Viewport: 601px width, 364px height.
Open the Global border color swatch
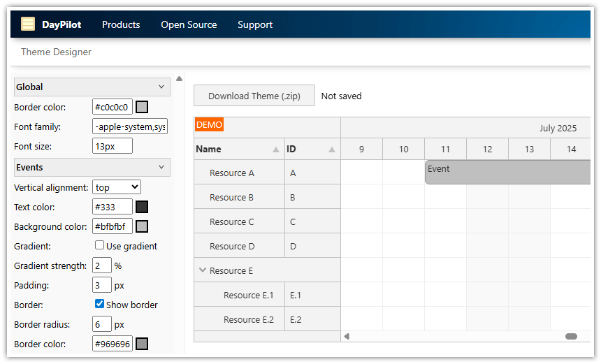tap(142, 107)
